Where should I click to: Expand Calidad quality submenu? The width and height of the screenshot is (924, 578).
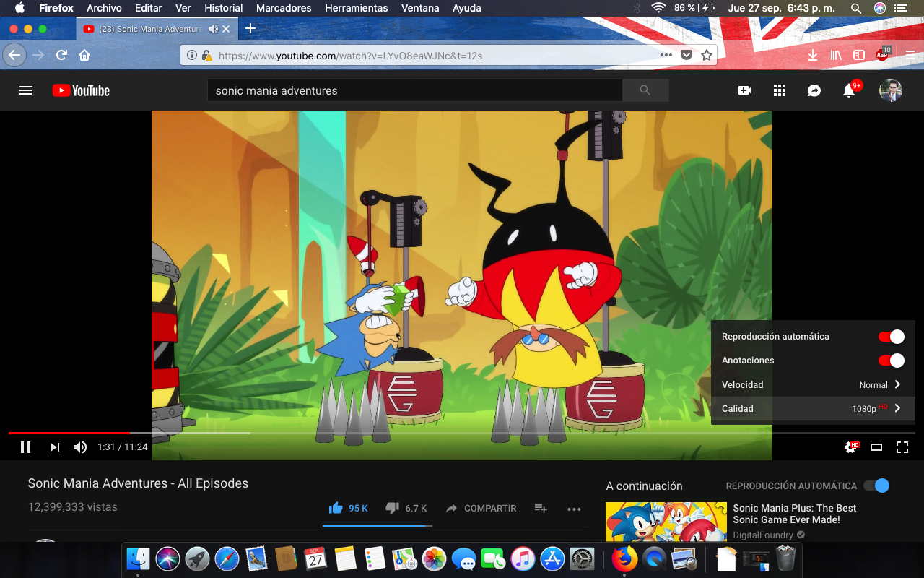coord(813,409)
